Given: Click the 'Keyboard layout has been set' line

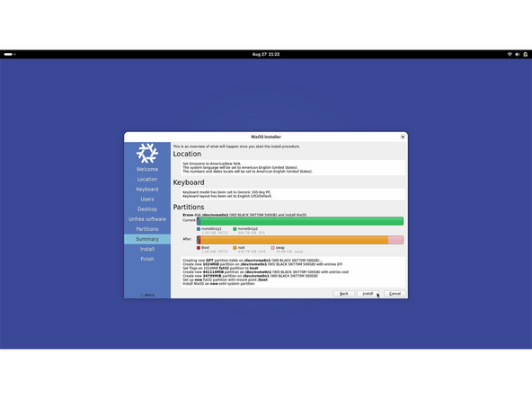Looking at the screenshot, I should [227, 196].
